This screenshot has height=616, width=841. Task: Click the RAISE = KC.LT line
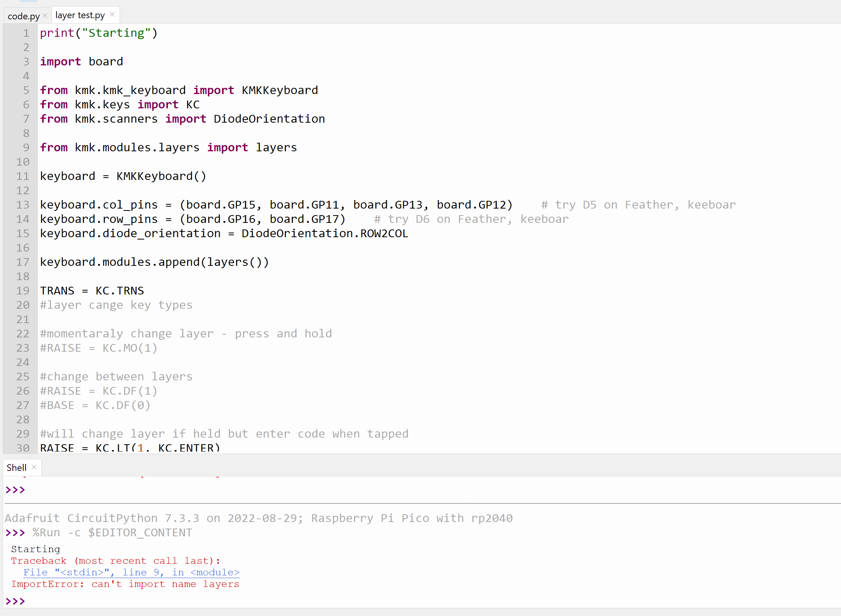point(130,447)
